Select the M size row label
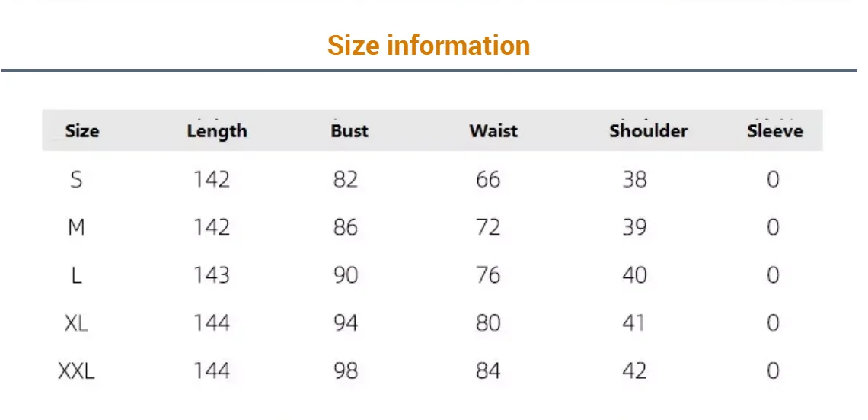The image size is (868, 420). click(x=76, y=227)
